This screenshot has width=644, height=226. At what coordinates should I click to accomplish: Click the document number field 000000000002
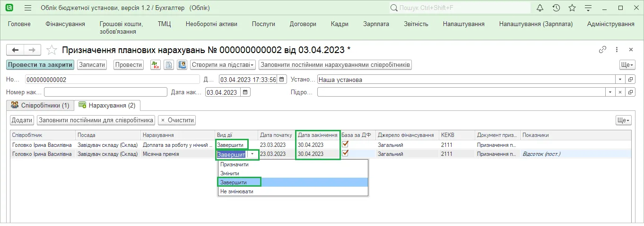[x=113, y=80]
